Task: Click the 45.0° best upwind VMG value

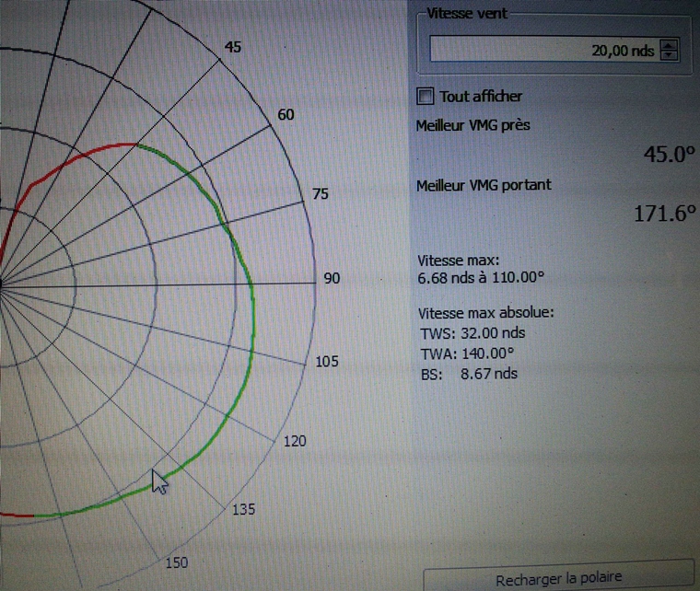Action: tap(669, 155)
